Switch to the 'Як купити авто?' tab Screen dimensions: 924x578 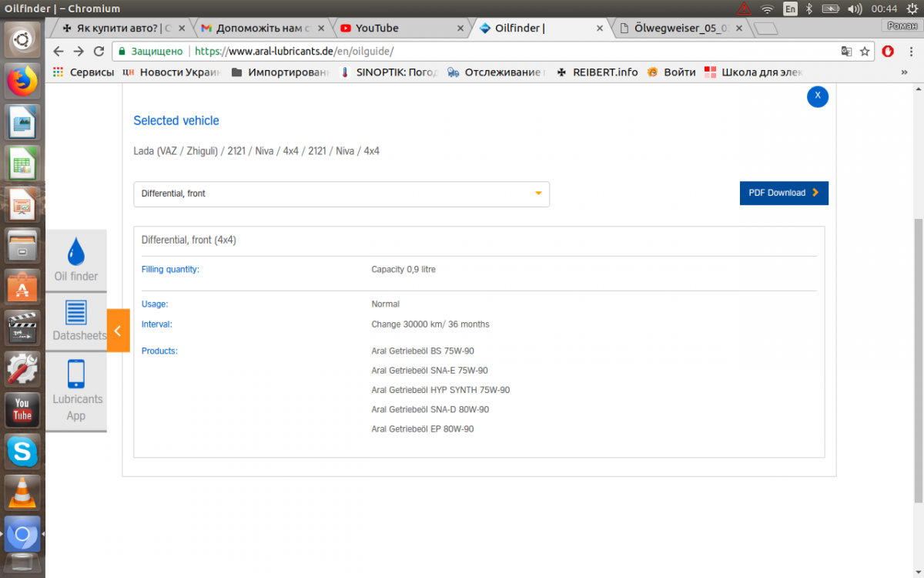point(119,28)
